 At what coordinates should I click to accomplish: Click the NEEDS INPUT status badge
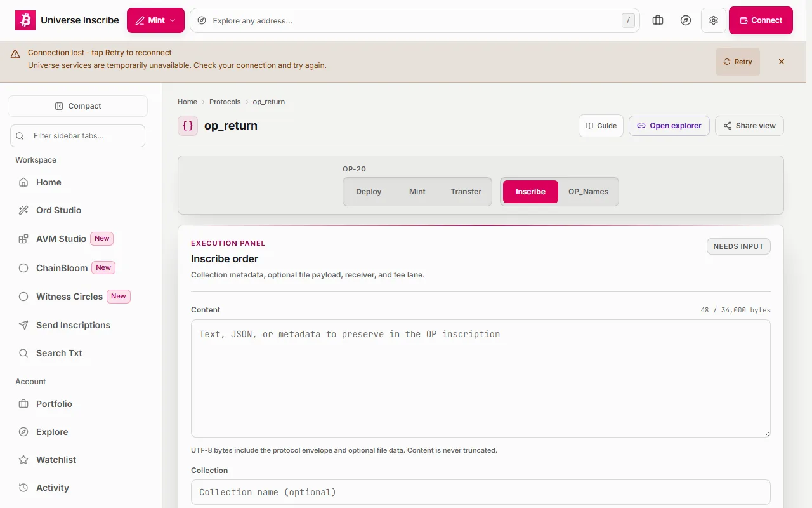point(738,246)
